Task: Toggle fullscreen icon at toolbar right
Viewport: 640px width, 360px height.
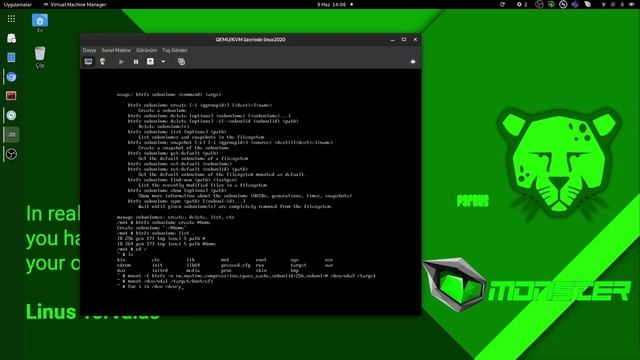Action: pyautogui.click(x=413, y=62)
